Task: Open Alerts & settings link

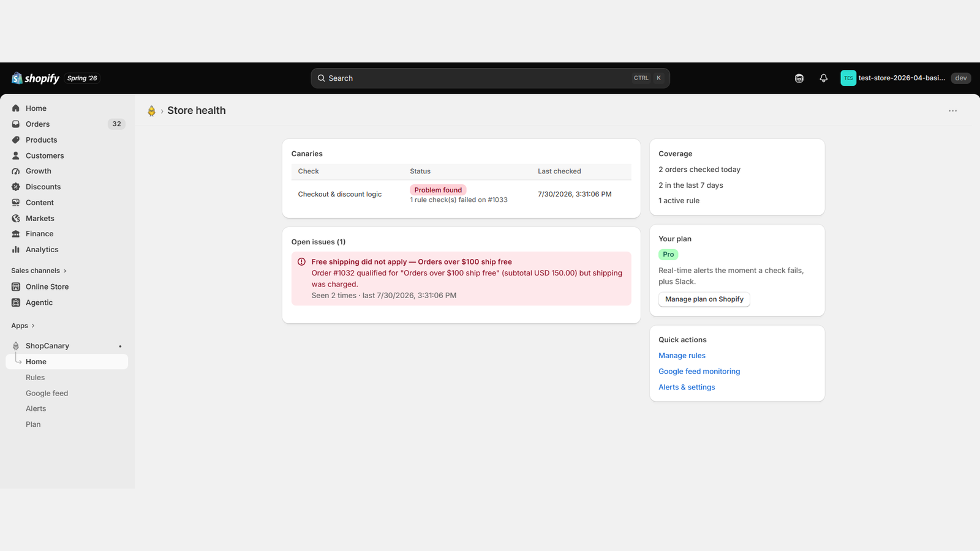Action: click(x=687, y=388)
